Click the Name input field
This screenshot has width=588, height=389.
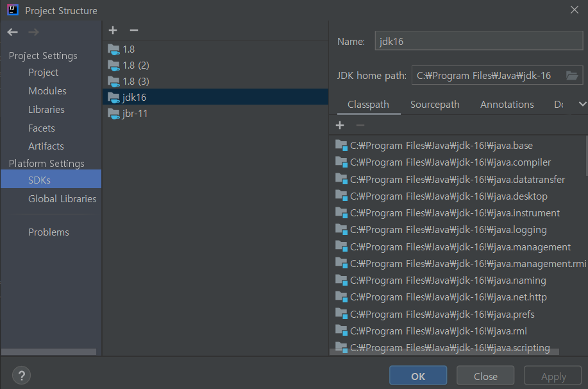tap(479, 41)
